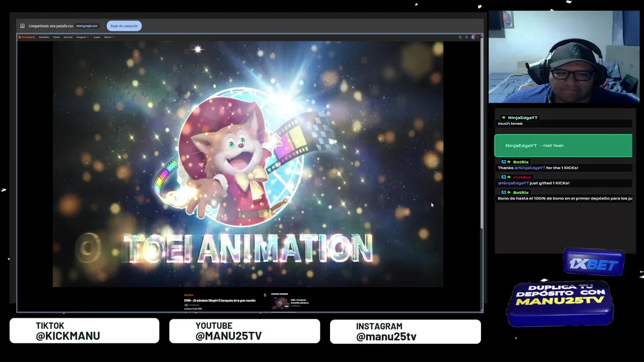Viewport: 644px width, 362px height.
Task: Click the meet.google.com chip
Action: [87, 26]
